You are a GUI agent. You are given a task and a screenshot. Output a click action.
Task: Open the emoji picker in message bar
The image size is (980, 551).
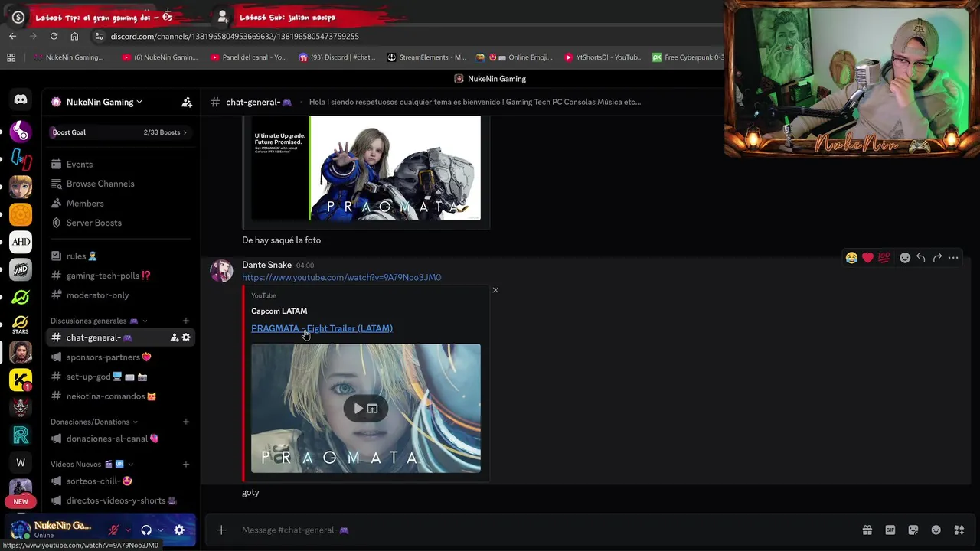pyautogui.click(x=936, y=530)
